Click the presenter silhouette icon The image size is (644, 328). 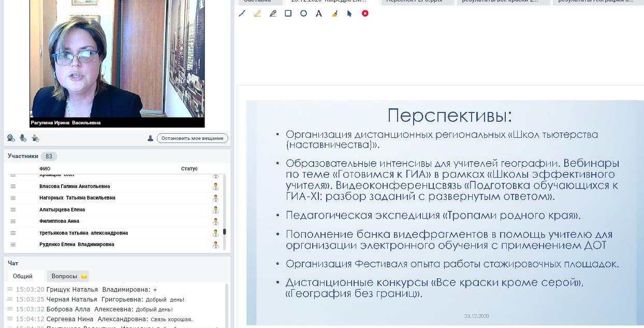pyautogui.click(x=150, y=138)
